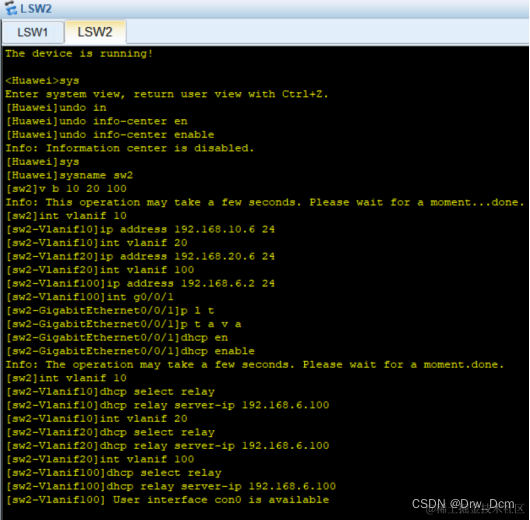Screen dimensions: 530x520
Task: Click '[sw2-Vlanif10]int vlanif 20' under 192.168.10.6
Action: point(97,243)
